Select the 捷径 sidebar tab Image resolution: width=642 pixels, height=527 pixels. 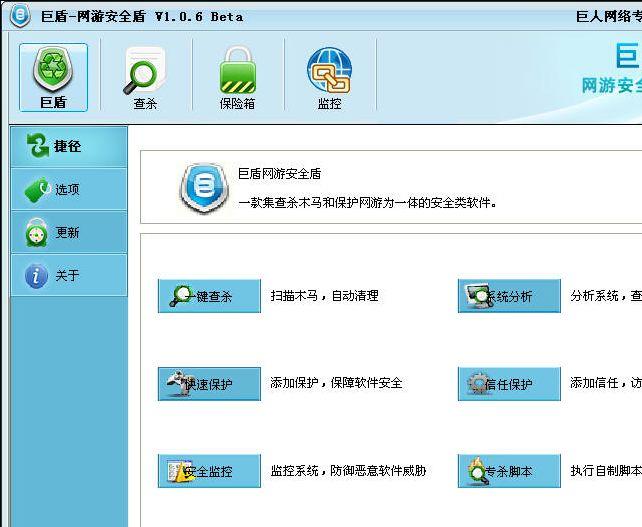point(69,146)
